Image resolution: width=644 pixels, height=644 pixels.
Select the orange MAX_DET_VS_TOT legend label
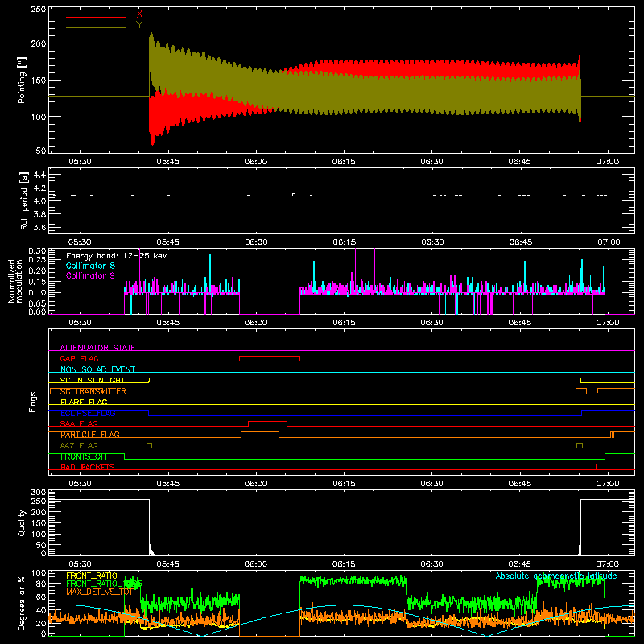click(99, 592)
